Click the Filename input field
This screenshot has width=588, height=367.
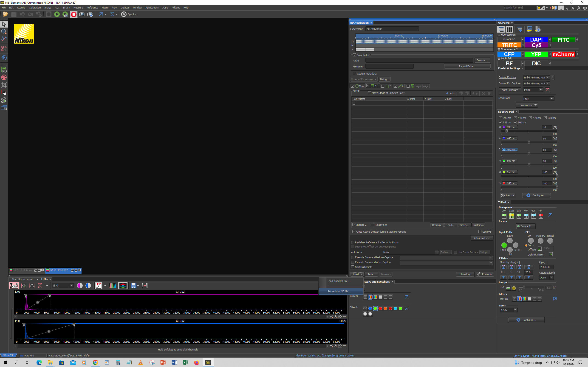click(389, 67)
